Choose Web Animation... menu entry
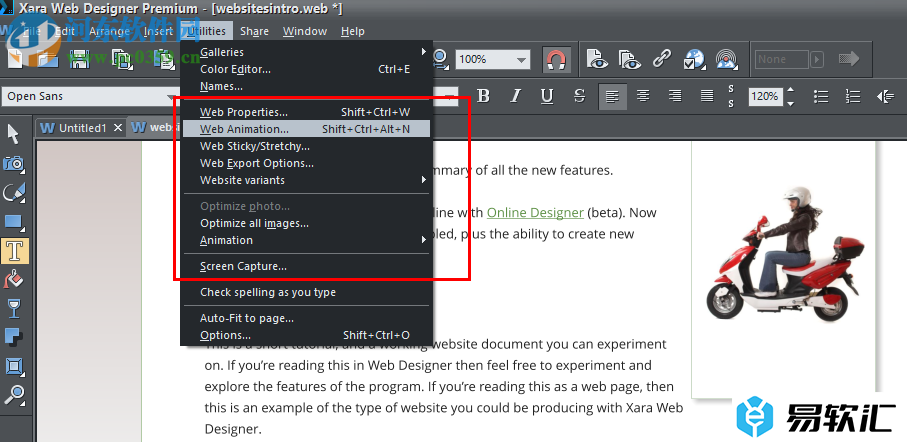The height and width of the screenshot is (442, 907). 307,129
